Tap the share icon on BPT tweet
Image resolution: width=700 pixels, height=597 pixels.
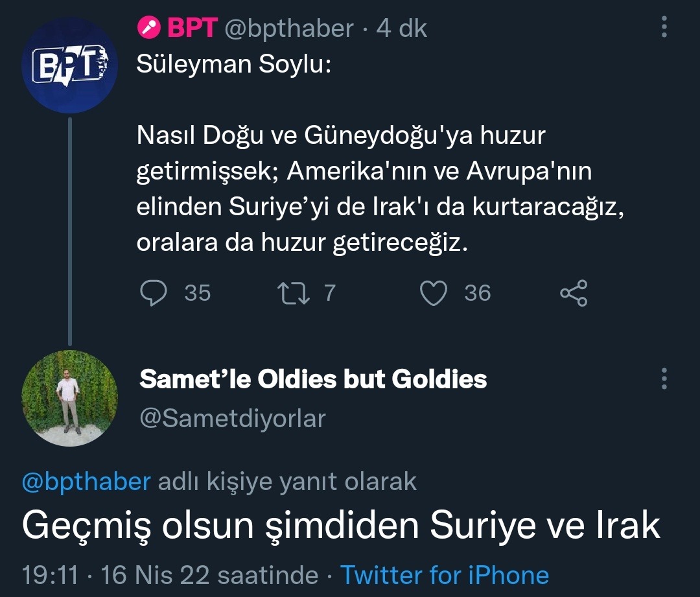(x=574, y=293)
